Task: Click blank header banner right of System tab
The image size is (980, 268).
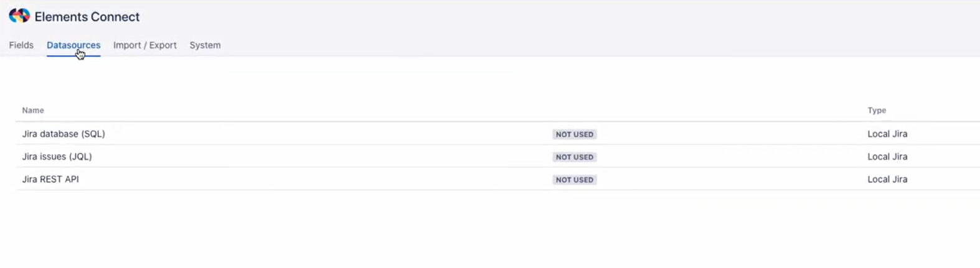Action: coord(560,37)
